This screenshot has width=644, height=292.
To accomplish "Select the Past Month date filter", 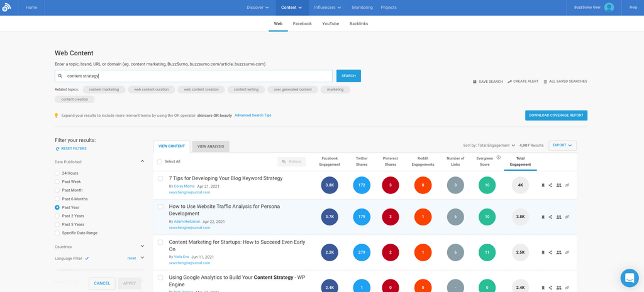I will click(x=57, y=190).
